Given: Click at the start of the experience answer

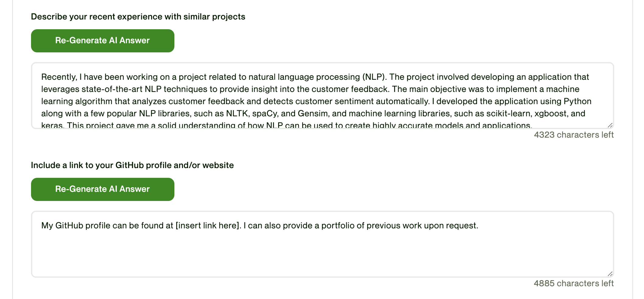Looking at the screenshot, I should point(43,77).
